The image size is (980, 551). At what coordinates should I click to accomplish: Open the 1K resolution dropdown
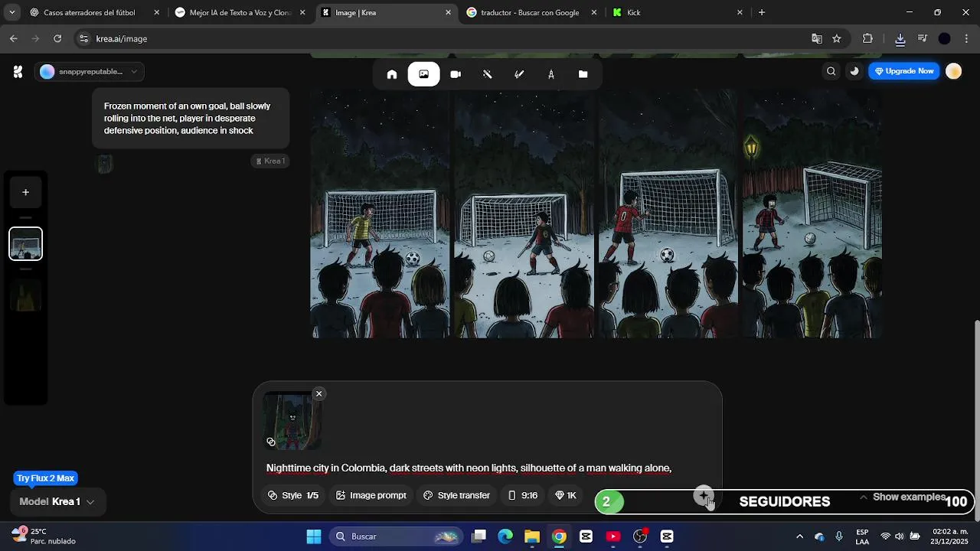566,495
